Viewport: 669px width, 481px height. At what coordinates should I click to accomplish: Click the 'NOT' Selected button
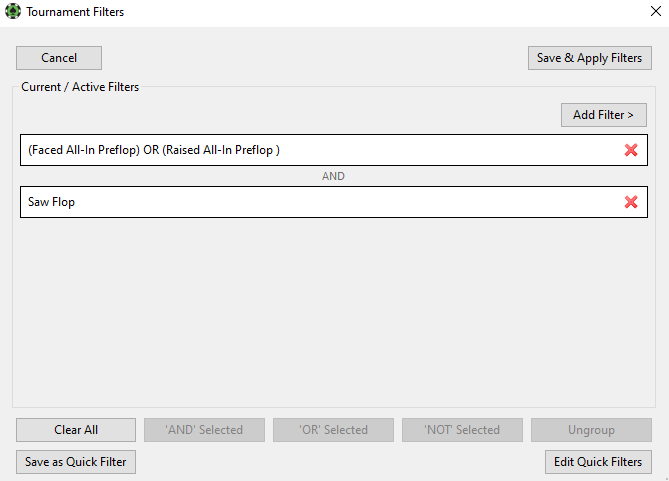pyautogui.click(x=462, y=430)
